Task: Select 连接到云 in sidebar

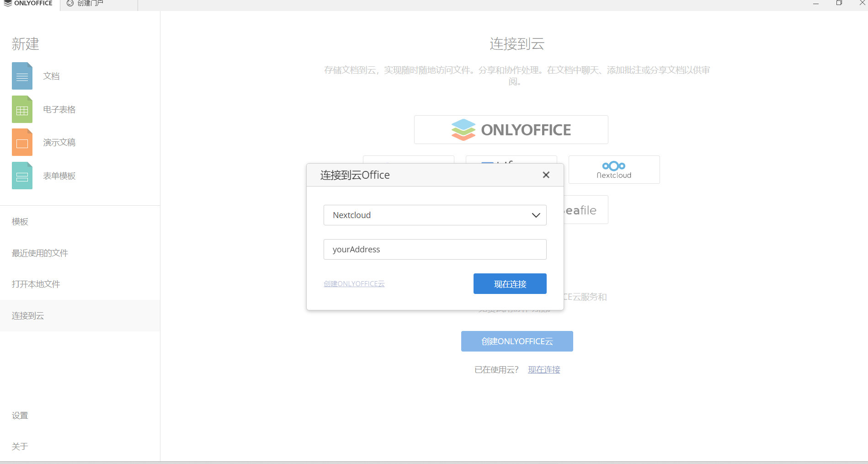Action: click(28, 316)
